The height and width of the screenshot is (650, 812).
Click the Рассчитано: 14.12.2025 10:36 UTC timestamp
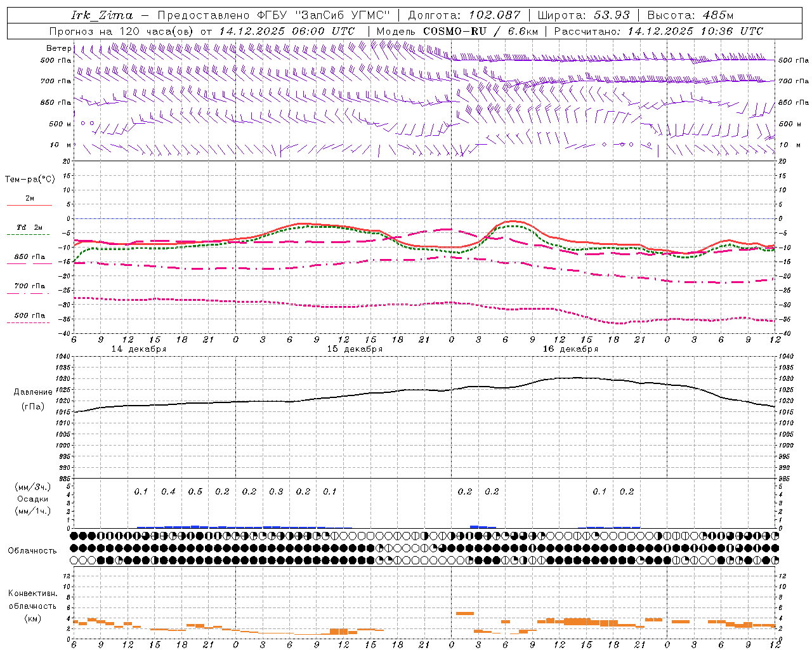658,31
